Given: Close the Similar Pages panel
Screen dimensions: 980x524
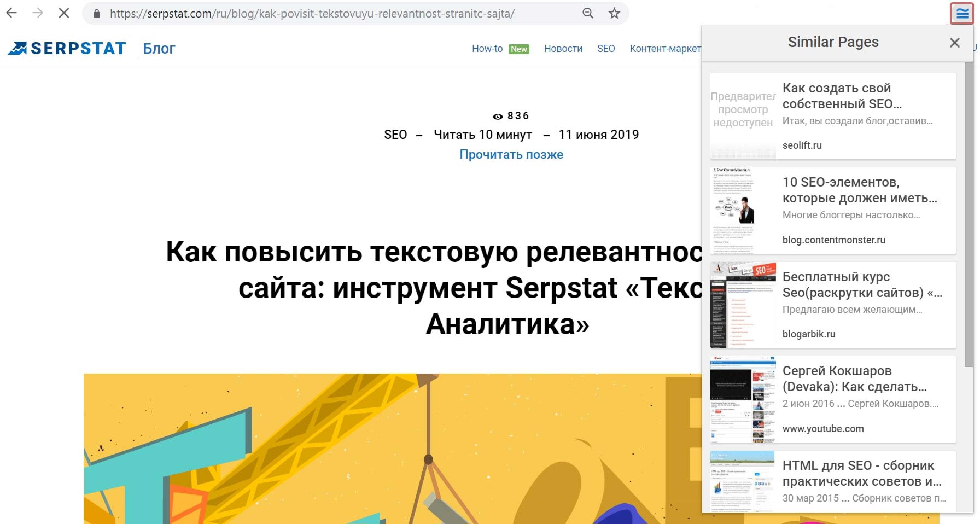Looking at the screenshot, I should tap(954, 43).
